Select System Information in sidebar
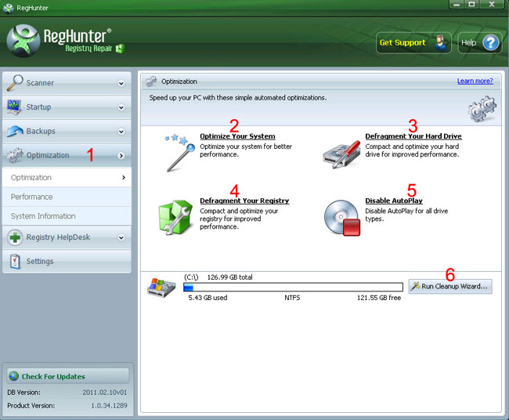Viewport: 509px width, 420px height. click(x=43, y=215)
